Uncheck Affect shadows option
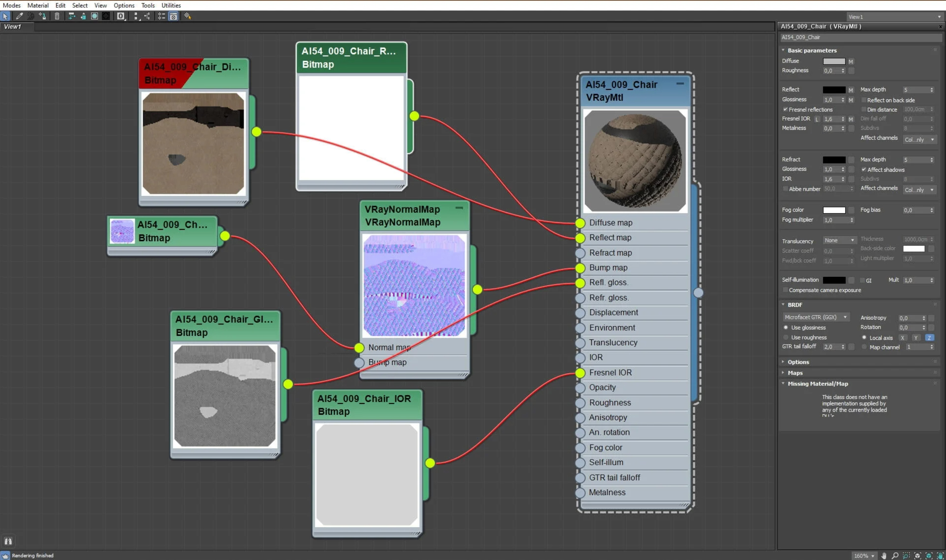The width and height of the screenshot is (946, 560). pyautogui.click(x=864, y=169)
